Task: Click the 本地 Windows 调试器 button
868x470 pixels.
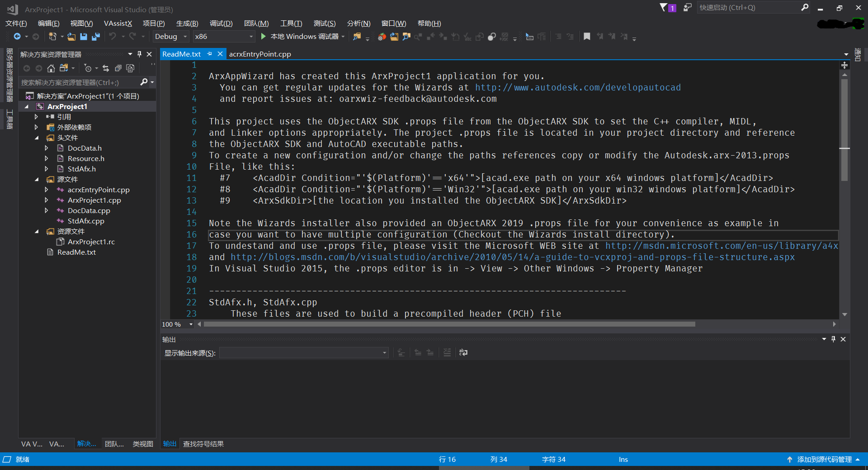Action: coord(305,37)
